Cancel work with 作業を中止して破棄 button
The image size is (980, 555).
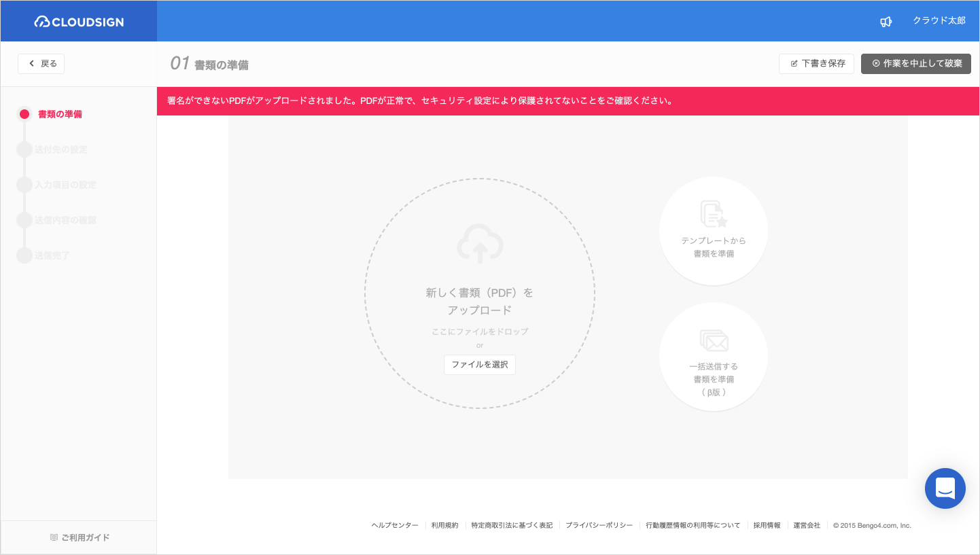tap(916, 64)
